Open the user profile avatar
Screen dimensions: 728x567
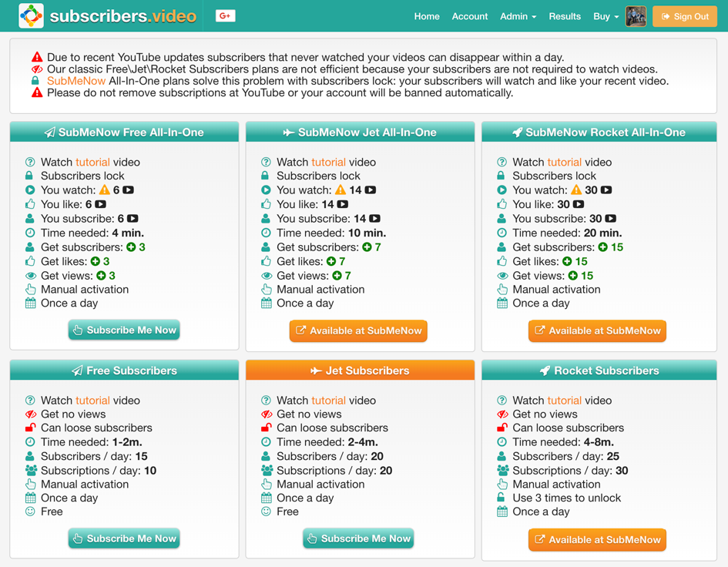coord(636,16)
